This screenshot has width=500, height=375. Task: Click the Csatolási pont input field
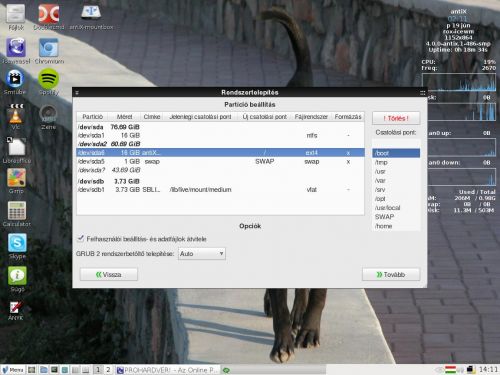396,143
